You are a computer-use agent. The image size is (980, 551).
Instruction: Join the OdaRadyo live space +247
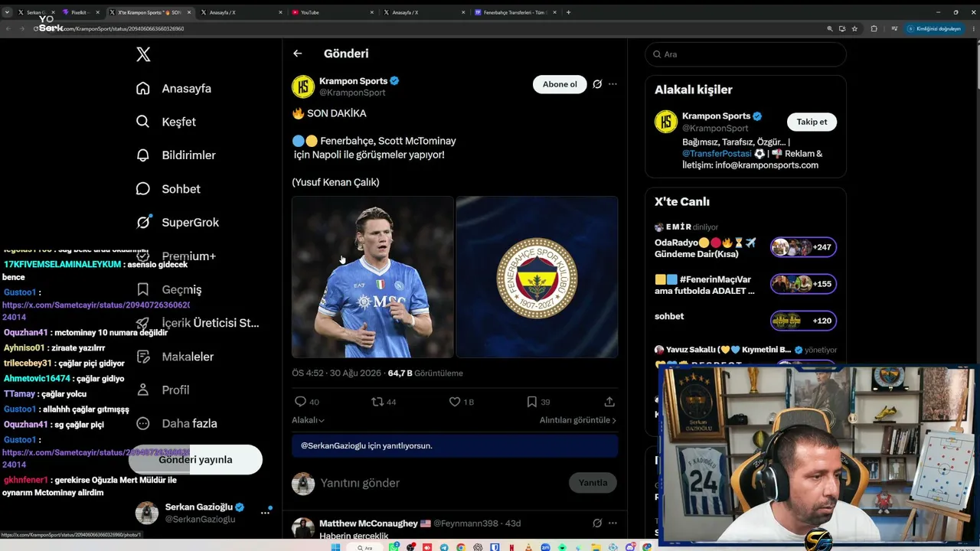pos(803,247)
